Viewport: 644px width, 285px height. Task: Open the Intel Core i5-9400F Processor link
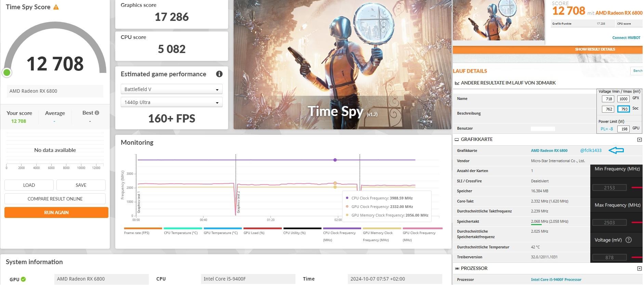tap(556, 280)
